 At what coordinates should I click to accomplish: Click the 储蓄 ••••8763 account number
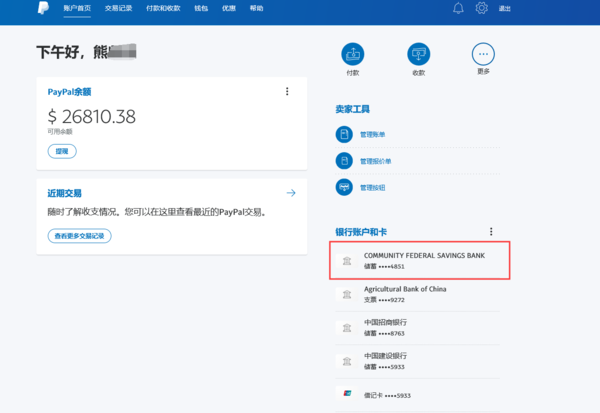click(384, 333)
